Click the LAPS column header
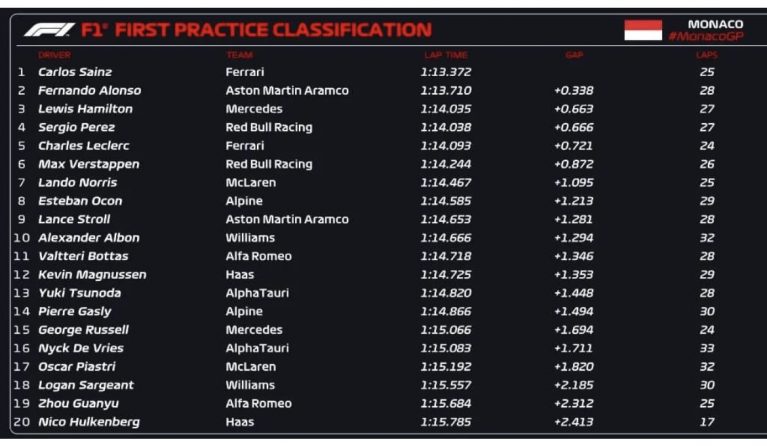Screen dimensions: 767x446 click(x=706, y=55)
